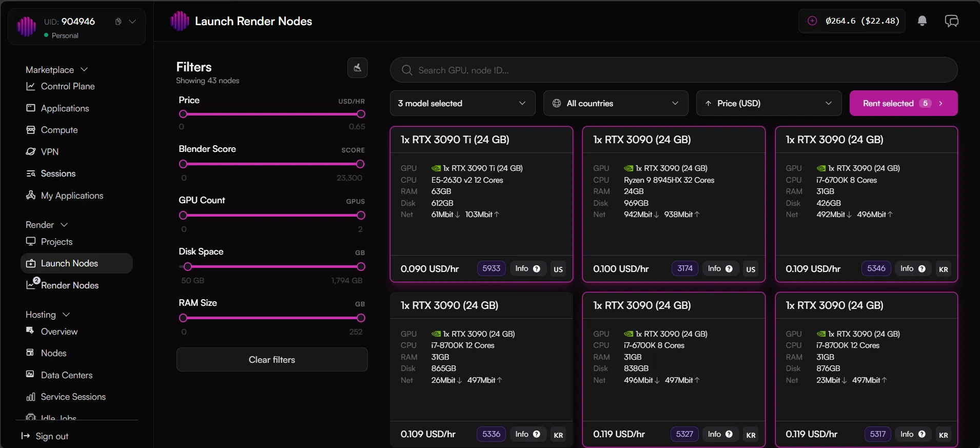Image resolution: width=980 pixels, height=448 pixels.
Task: Click the Service Sessions bar-chart icon
Action: click(x=31, y=397)
